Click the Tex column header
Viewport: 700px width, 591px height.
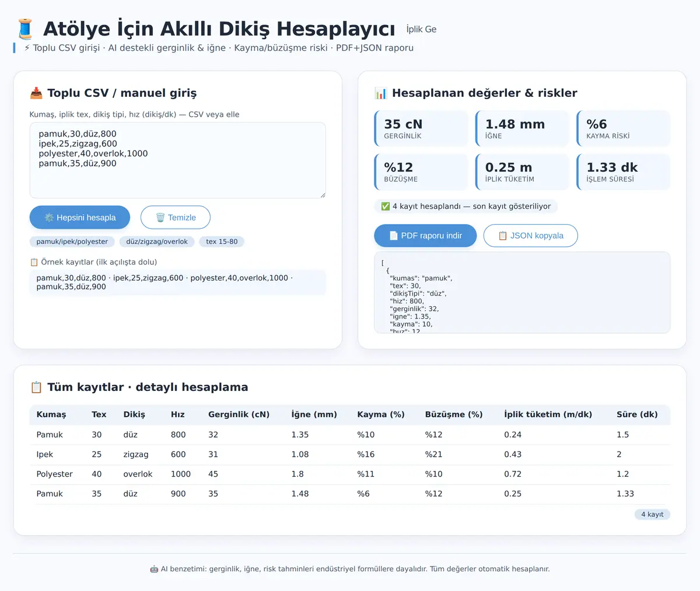[x=99, y=414]
